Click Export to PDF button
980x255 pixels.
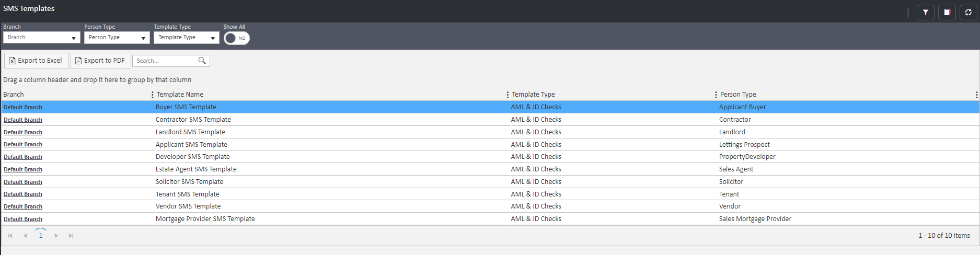pos(100,61)
